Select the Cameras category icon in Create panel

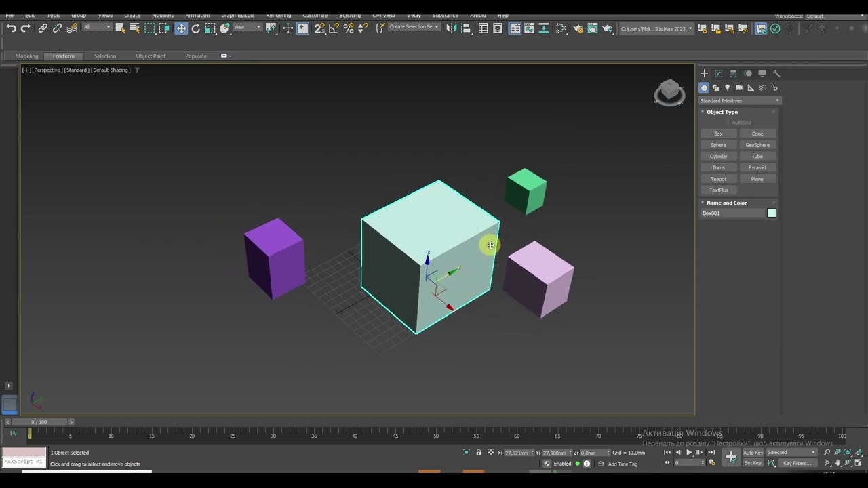(x=739, y=87)
